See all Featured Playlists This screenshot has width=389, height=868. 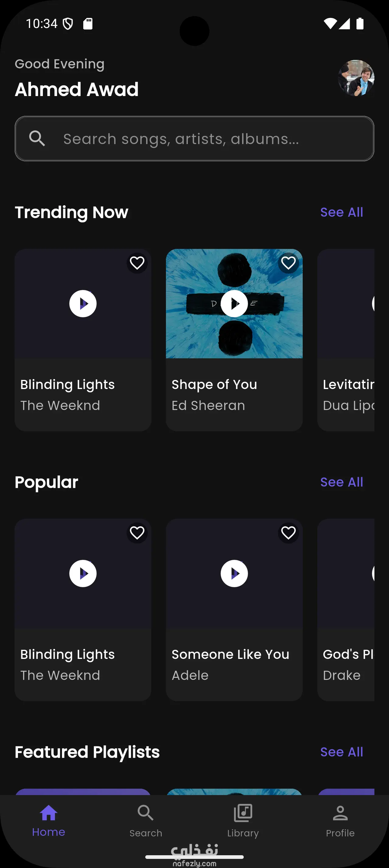(x=342, y=752)
